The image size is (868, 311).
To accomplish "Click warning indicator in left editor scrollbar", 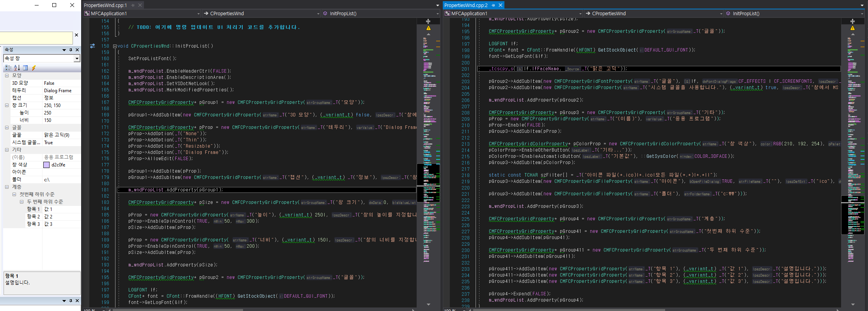I will pos(428,28).
